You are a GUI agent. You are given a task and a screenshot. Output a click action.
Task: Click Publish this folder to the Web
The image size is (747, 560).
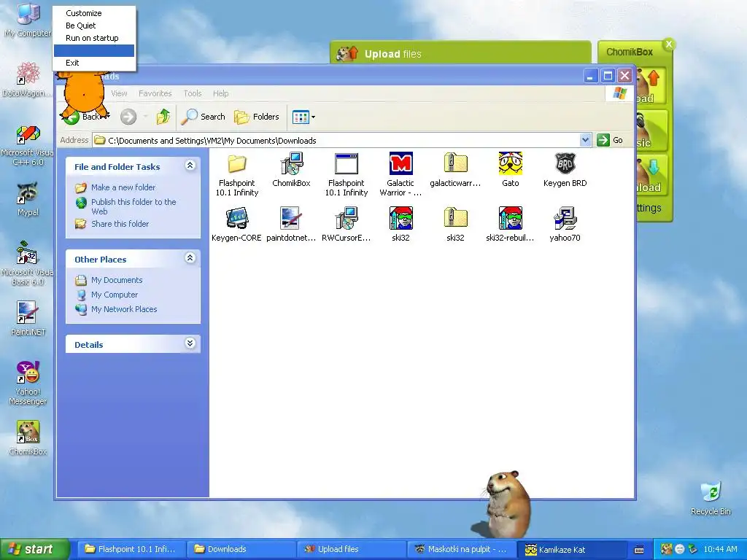(x=133, y=206)
